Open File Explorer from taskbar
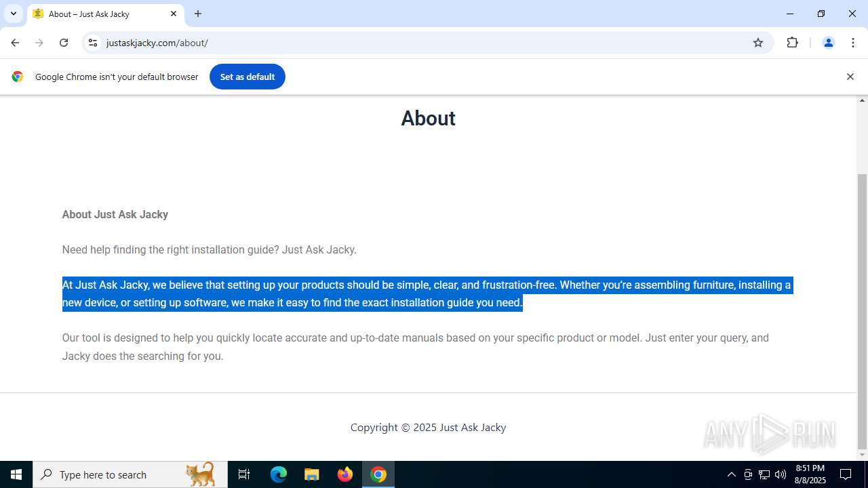This screenshot has height=488, width=868. (311, 474)
